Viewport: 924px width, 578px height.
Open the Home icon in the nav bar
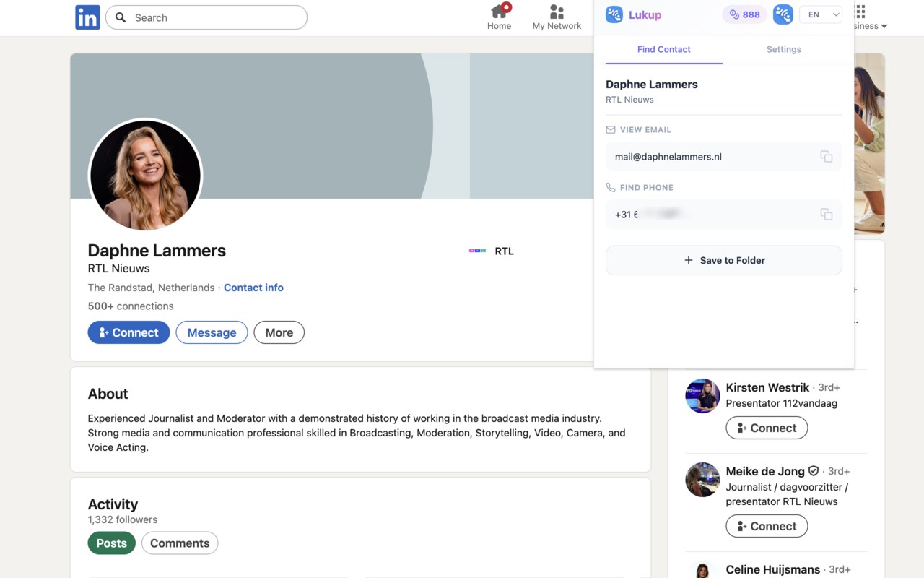[x=499, y=12]
